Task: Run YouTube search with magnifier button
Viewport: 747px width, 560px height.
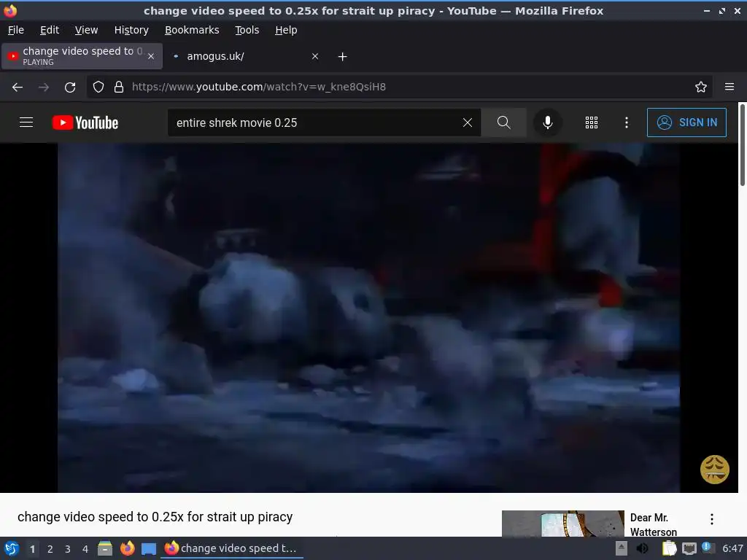Action: click(503, 122)
